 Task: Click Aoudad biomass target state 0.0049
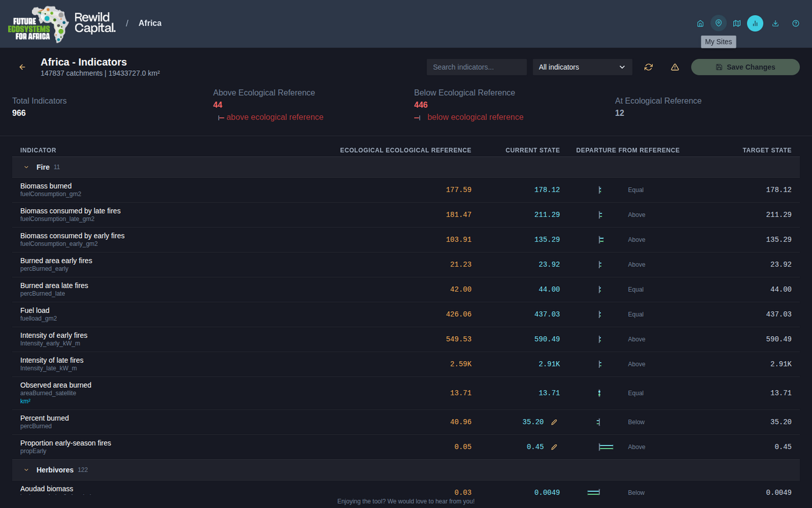point(778,493)
